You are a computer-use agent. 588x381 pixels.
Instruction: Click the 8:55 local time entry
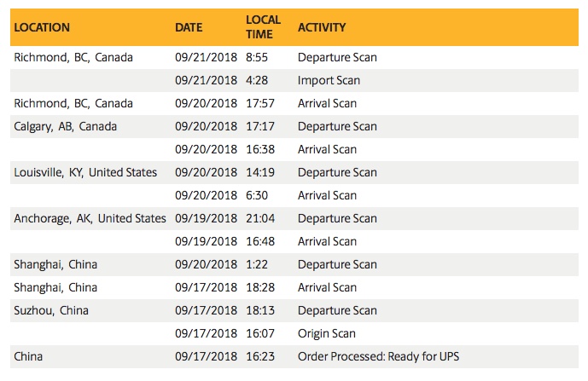coord(257,57)
